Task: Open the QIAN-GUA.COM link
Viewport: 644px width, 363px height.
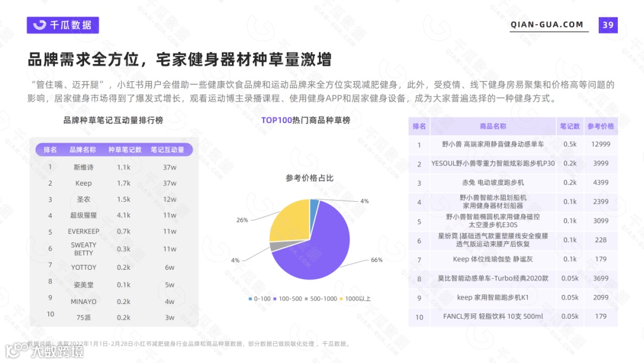Action: tap(547, 24)
